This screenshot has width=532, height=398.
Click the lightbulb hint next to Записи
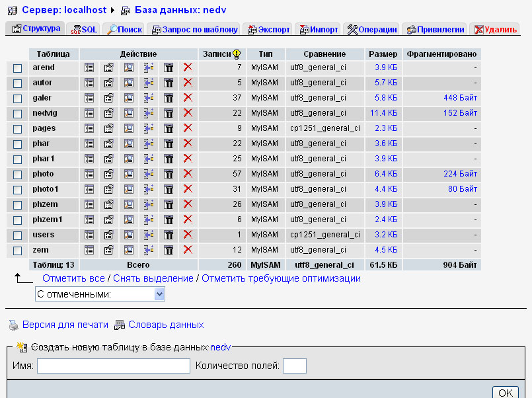click(237, 54)
